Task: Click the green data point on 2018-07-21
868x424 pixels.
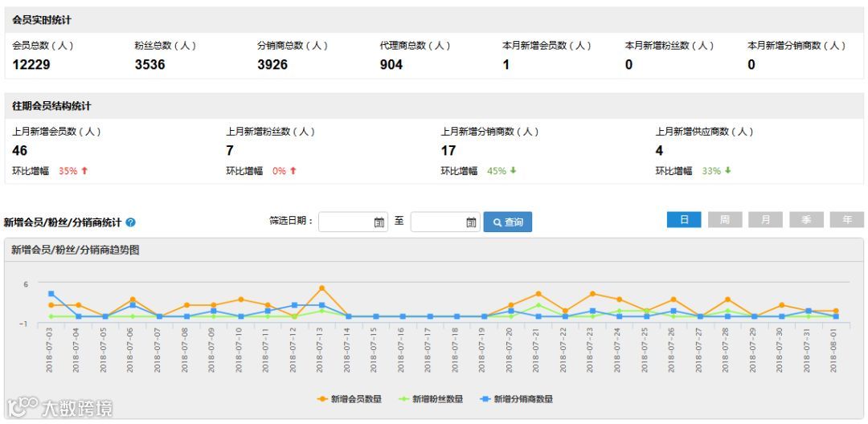Action: pos(538,305)
